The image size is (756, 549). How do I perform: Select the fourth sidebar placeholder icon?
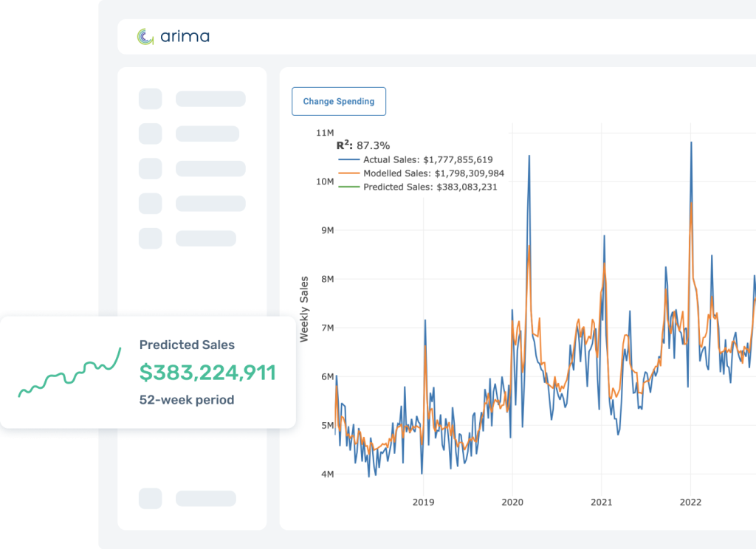click(150, 203)
